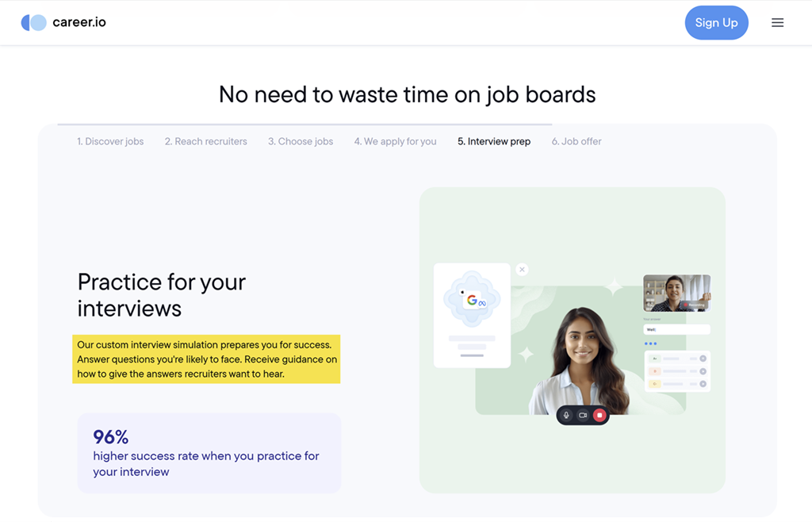
Task: Go to the '4. We apply for you' tab
Action: point(395,141)
